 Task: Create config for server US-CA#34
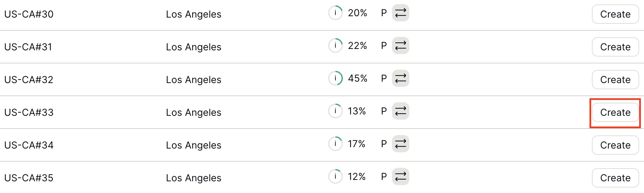point(615,145)
